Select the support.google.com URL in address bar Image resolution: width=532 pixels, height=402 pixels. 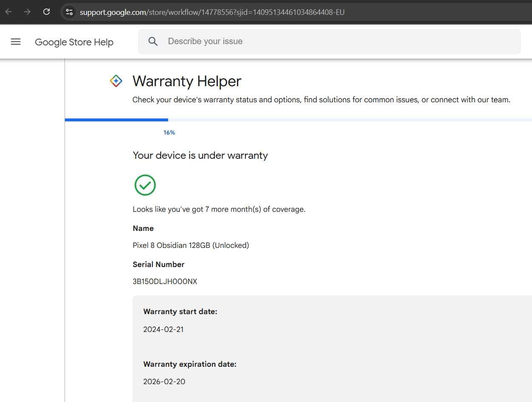click(212, 12)
